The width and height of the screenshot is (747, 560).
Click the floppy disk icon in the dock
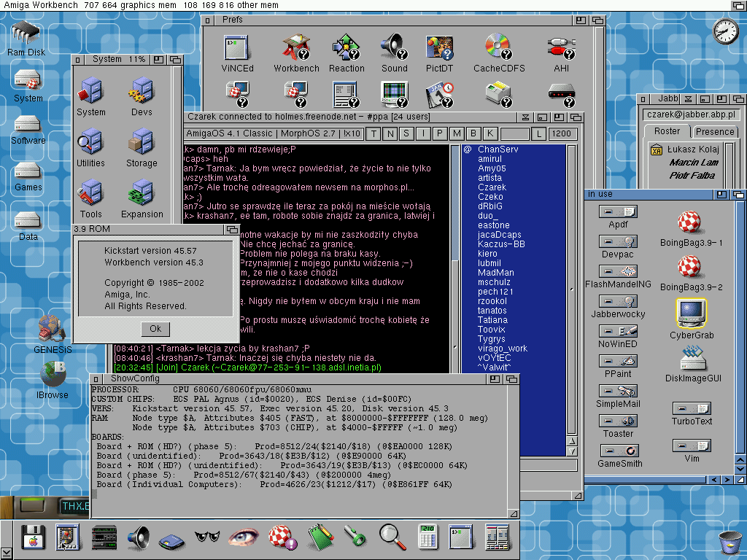pyautogui.click(x=34, y=537)
